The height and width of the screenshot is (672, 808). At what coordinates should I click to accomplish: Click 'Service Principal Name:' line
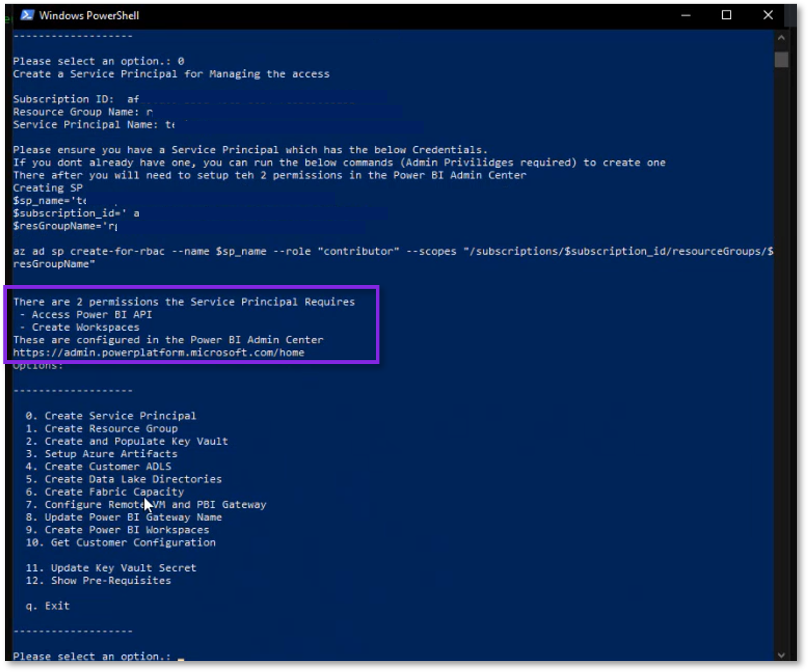point(94,125)
